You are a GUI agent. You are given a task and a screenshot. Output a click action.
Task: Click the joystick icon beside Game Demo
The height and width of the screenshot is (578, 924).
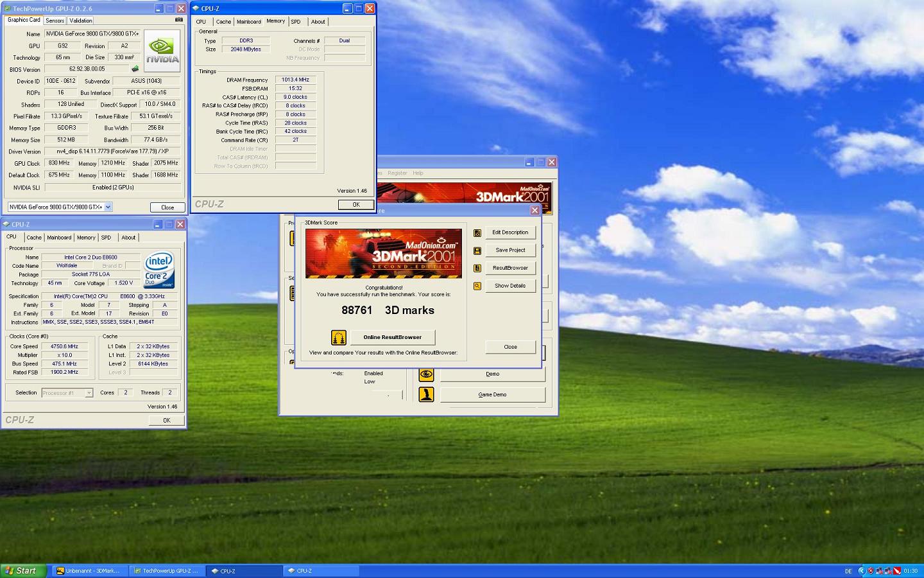(427, 394)
